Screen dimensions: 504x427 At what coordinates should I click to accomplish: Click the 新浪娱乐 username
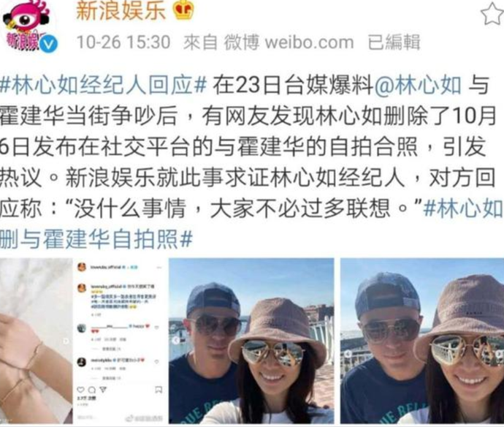point(121,10)
